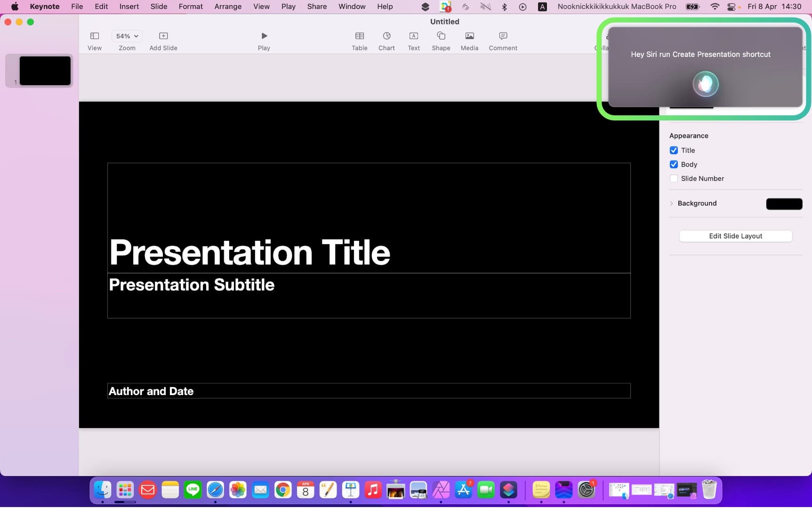812x508 pixels.
Task: Select slide 1 thumbnail in navigator
Action: click(45, 71)
